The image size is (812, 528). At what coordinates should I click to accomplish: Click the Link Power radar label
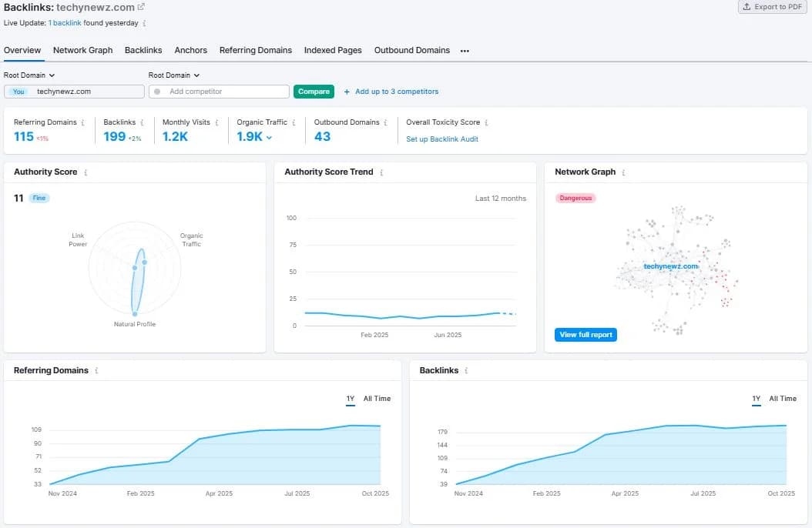click(78, 240)
